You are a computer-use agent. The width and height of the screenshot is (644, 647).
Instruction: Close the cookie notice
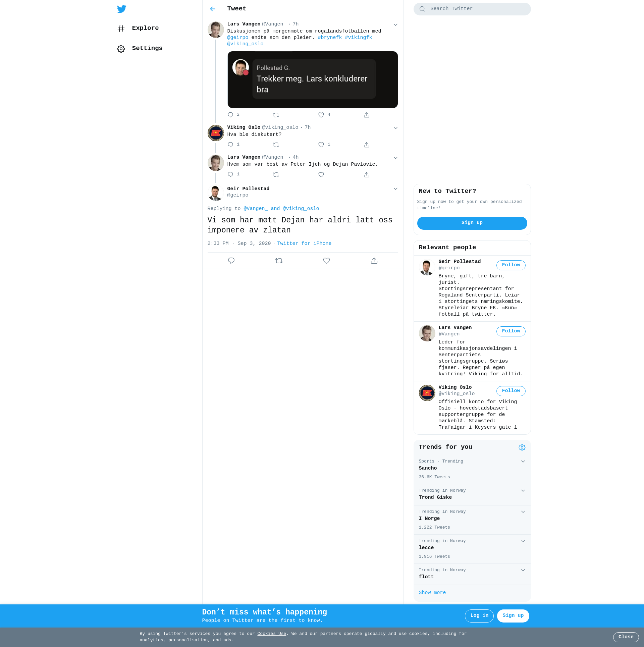point(626,637)
